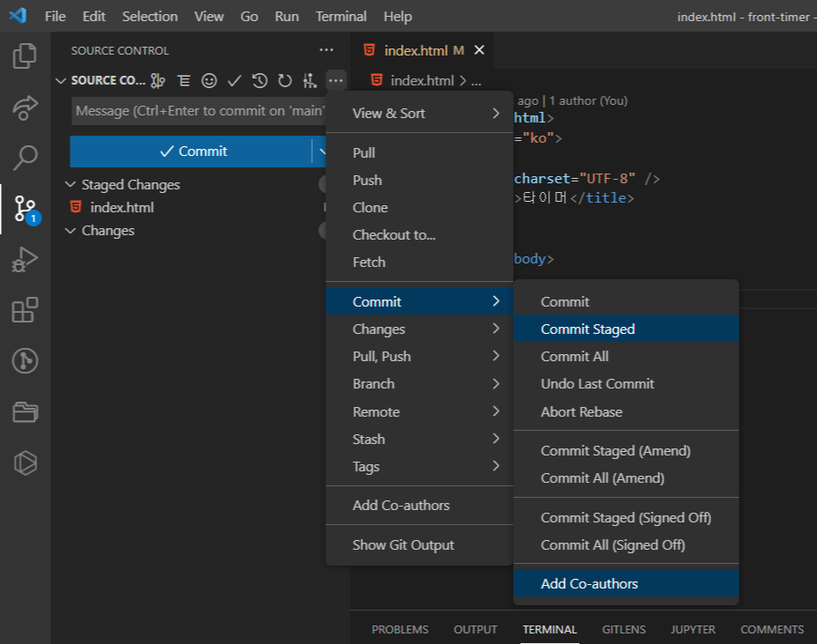Open the Search view in activity bar
The width and height of the screenshot is (817, 644).
click(25, 157)
